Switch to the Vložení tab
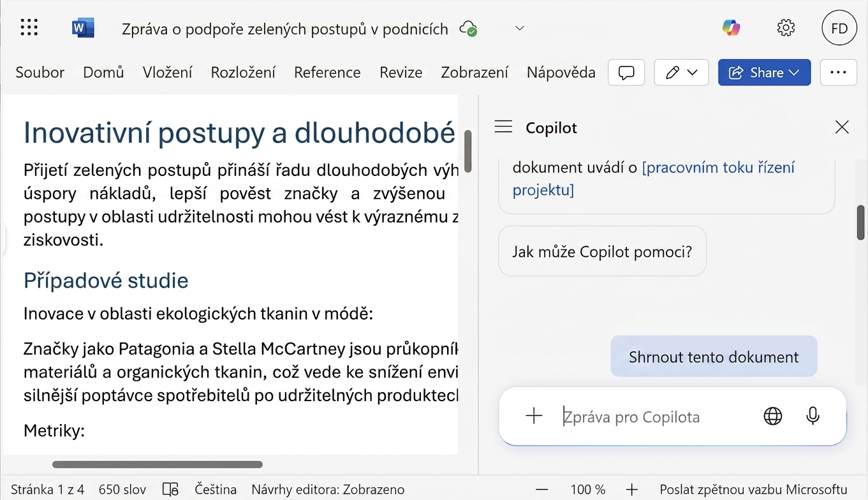 point(167,73)
